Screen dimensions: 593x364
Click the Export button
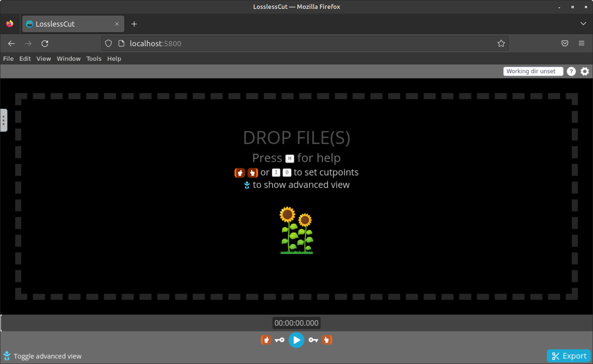point(569,356)
